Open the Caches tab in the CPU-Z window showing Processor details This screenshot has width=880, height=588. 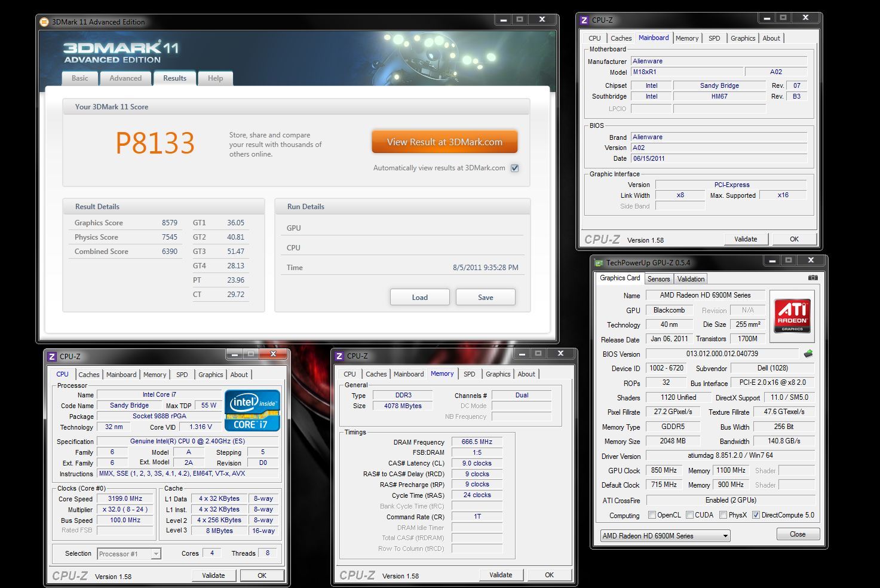[89, 375]
